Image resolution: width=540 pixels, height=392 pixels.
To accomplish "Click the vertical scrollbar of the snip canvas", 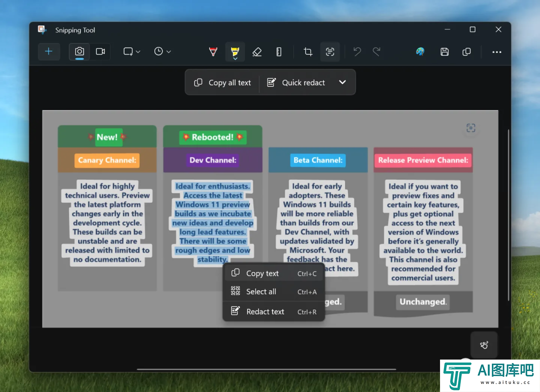I will (x=508, y=215).
